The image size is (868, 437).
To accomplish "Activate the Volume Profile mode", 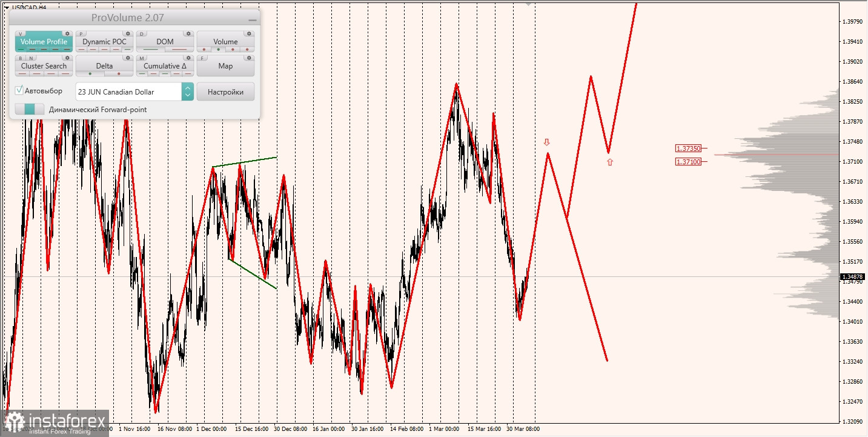I will pyautogui.click(x=44, y=42).
